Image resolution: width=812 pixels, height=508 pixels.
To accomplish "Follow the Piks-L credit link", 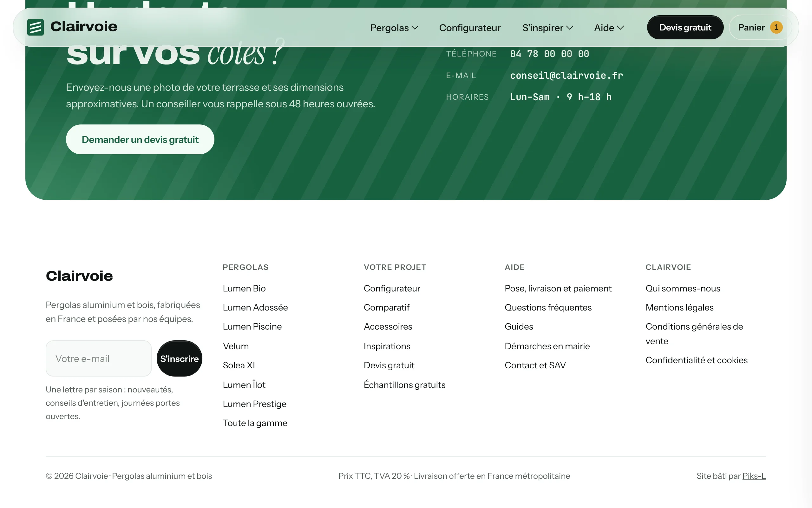I will [x=754, y=476].
